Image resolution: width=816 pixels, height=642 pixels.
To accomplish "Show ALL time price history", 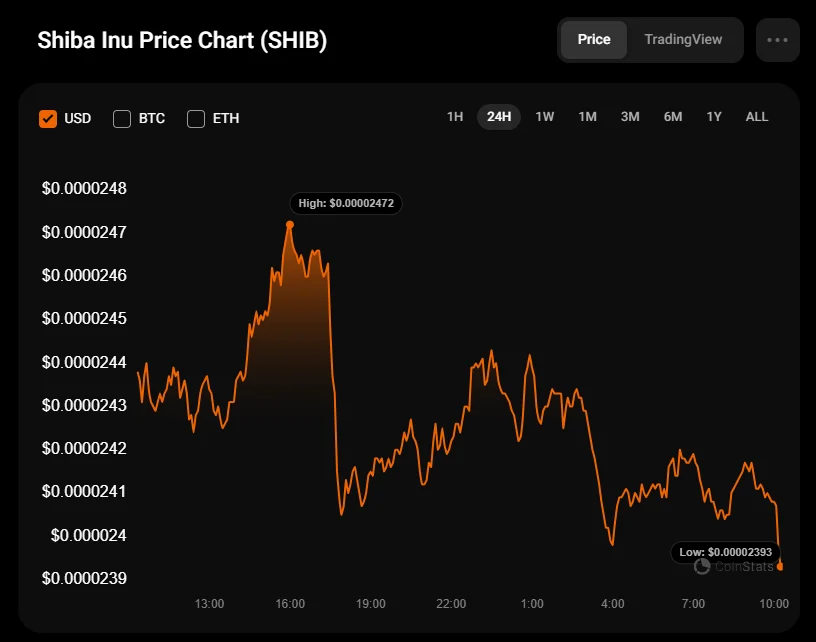I will pos(757,117).
